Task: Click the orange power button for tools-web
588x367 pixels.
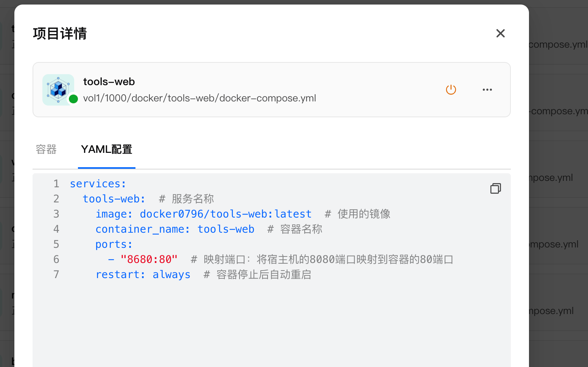Action: (451, 90)
